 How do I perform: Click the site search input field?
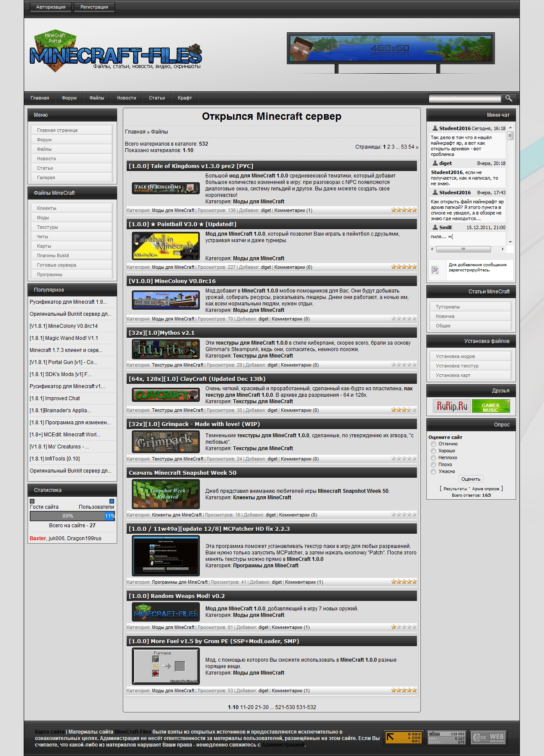(465, 98)
